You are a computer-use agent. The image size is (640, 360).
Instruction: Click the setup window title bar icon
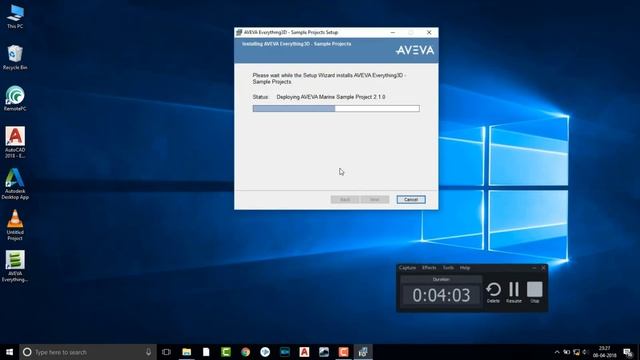click(x=239, y=32)
